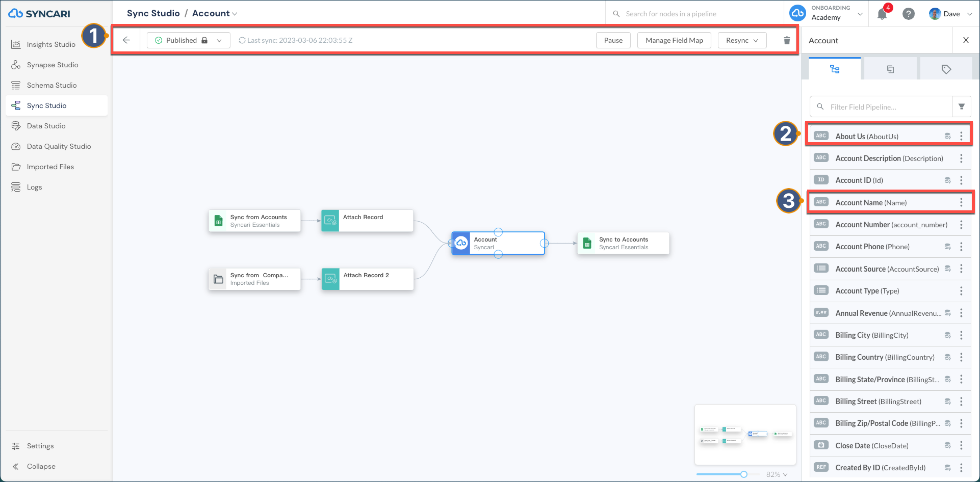Select the Attach Record node

click(x=367, y=220)
